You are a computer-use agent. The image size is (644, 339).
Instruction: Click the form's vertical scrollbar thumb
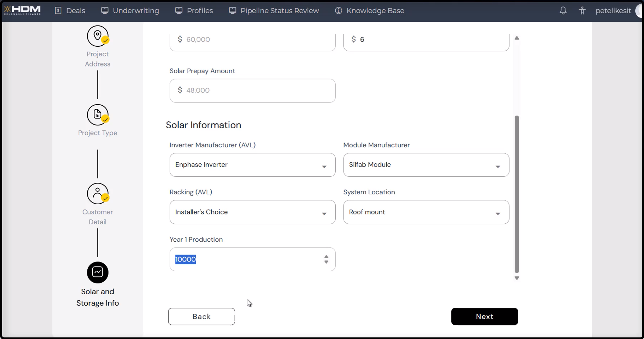[x=516, y=194]
